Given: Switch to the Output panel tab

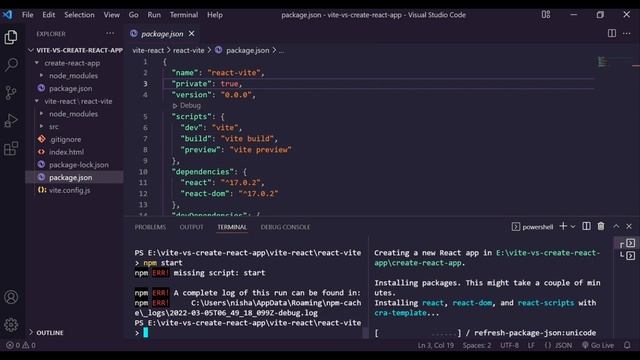Looking at the screenshot, I should tap(191, 227).
